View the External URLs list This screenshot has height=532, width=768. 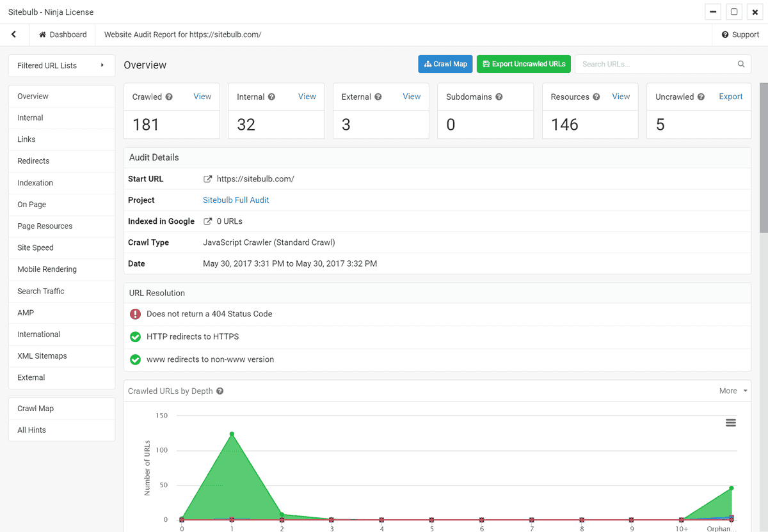(x=412, y=97)
